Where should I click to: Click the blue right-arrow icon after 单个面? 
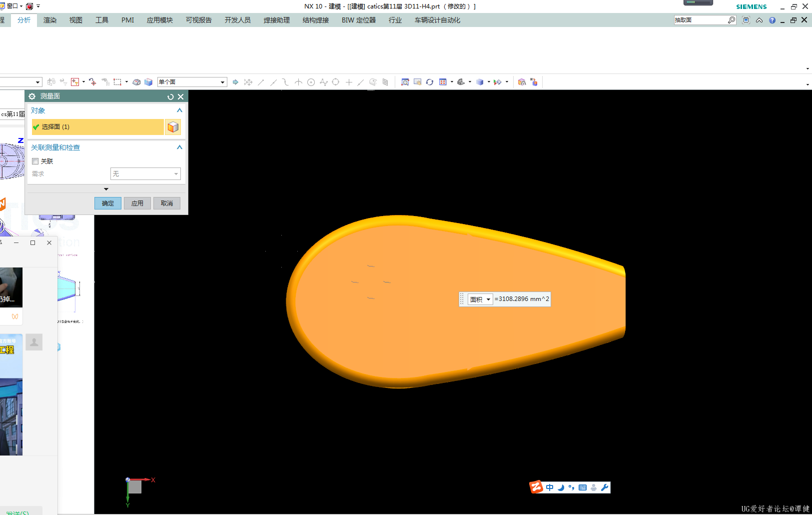[x=235, y=82]
